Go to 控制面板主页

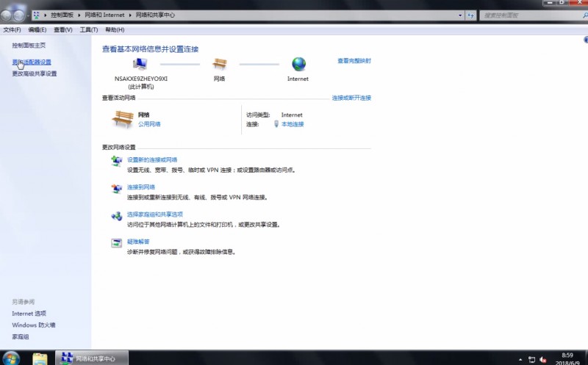point(29,46)
